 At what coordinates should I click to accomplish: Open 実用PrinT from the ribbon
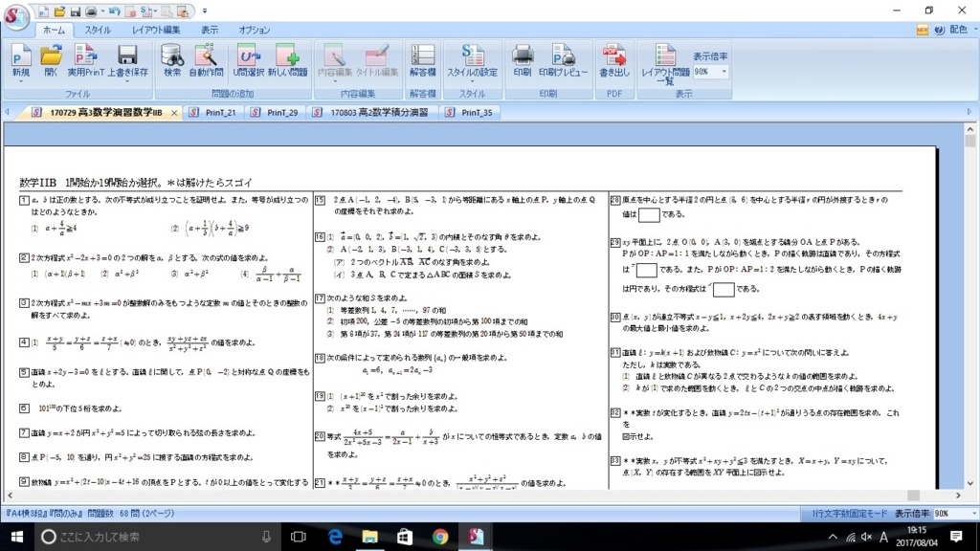[x=86, y=60]
